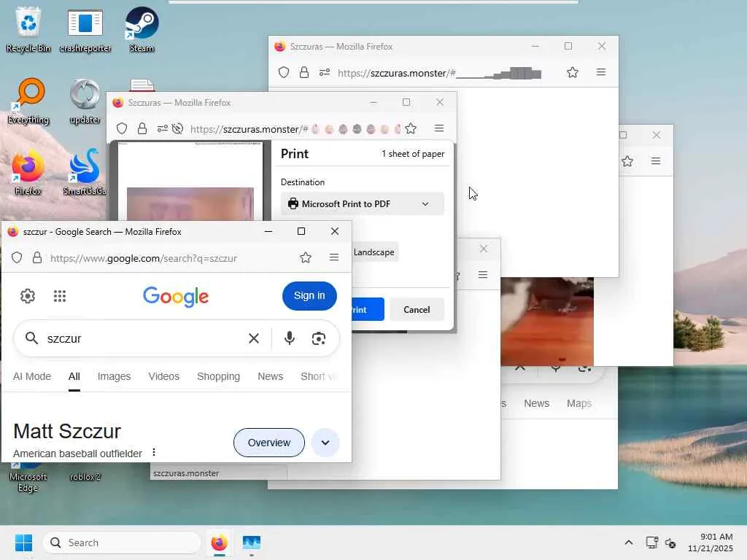The height and width of the screenshot is (560, 747).
Task: Click the magnifier icon in Google search box
Action: [31, 338]
